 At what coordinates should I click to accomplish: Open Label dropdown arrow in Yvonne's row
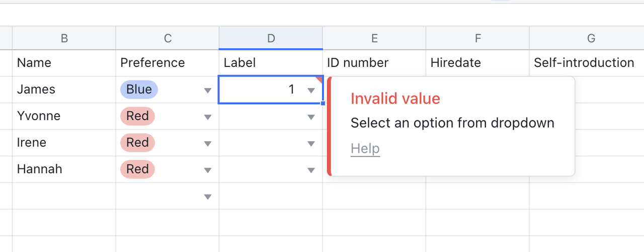pos(311,117)
